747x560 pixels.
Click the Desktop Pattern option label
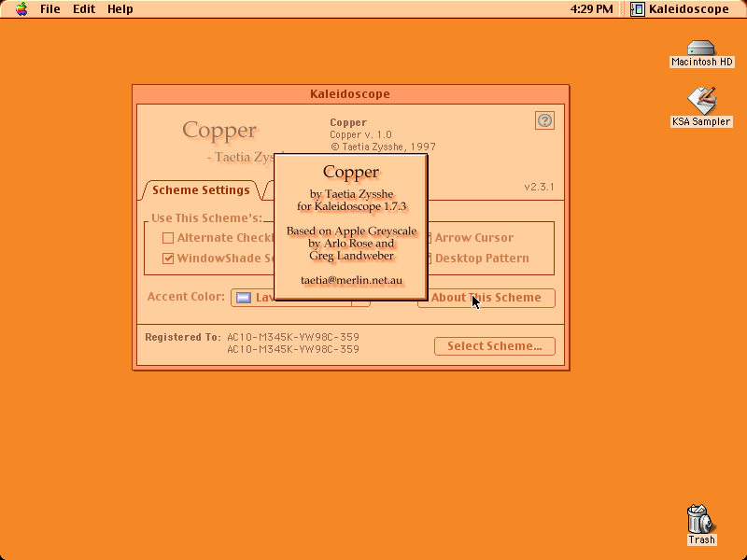click(482, 259)
